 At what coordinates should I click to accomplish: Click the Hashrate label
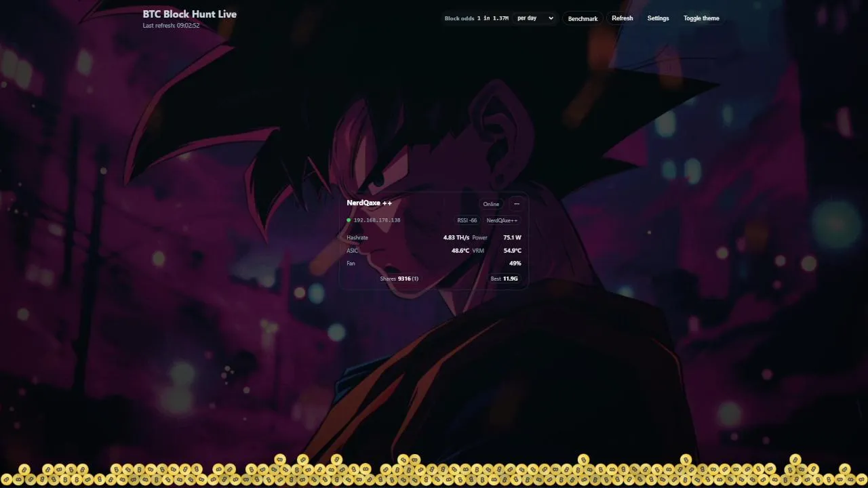(357, 238)
